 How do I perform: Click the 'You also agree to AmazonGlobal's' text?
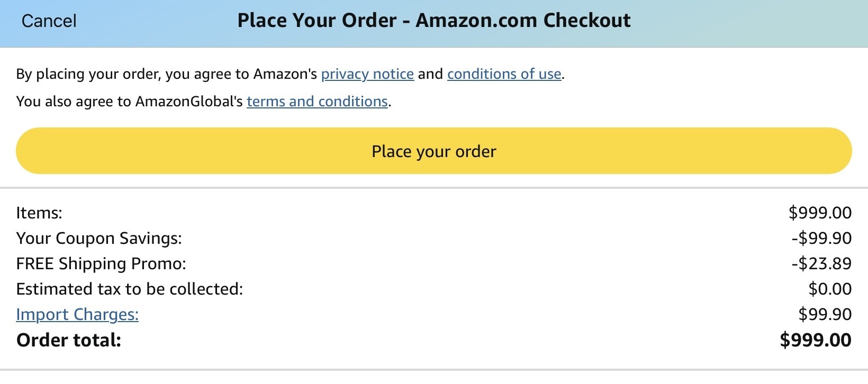click(130, 102)
